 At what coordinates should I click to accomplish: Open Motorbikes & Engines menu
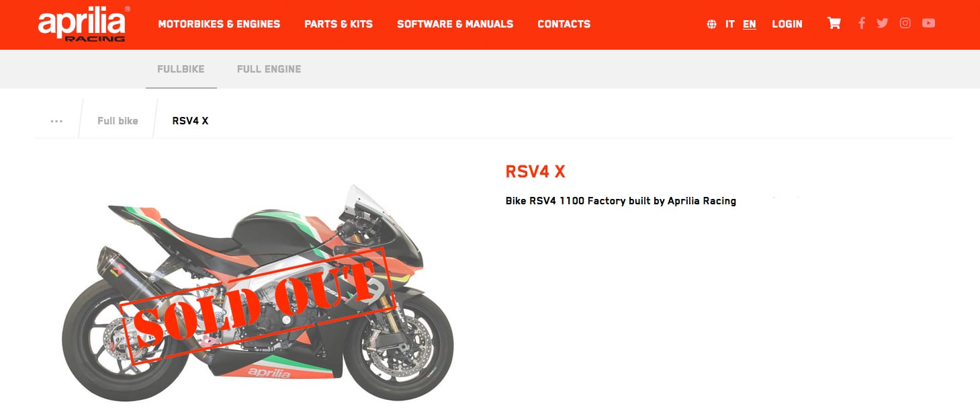click(x=219, y=24)
